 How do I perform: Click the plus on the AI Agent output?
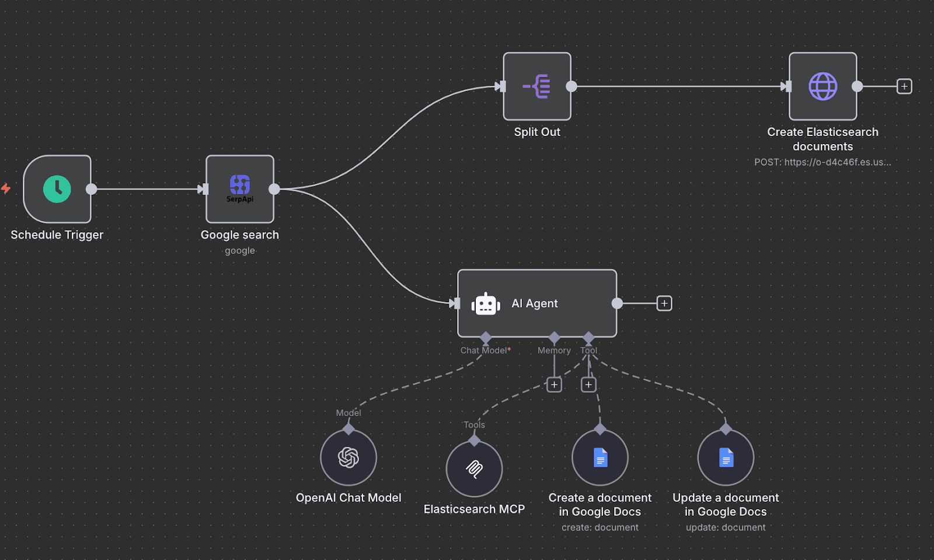[664, 303]
